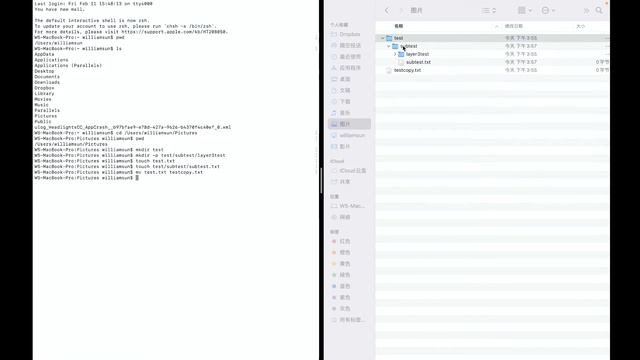Click terminal line 'touch test/subtest/subtest.txt'
The image size is (640, 360).
point(178,167)
